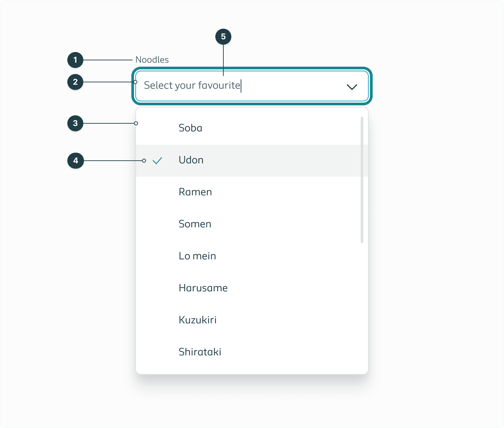Click annotation marker 3 next to the list
This screenshot has height=428, width=504.
[75, 123]
